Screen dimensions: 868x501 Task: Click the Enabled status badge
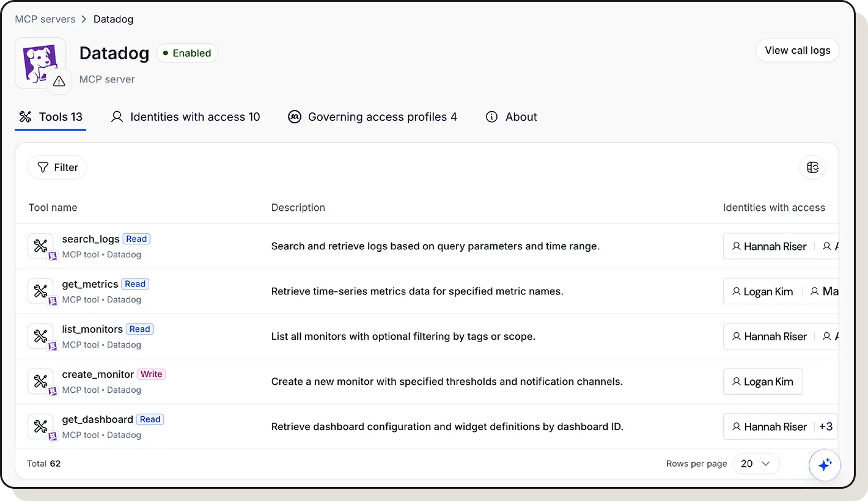[x=187, y=53]
